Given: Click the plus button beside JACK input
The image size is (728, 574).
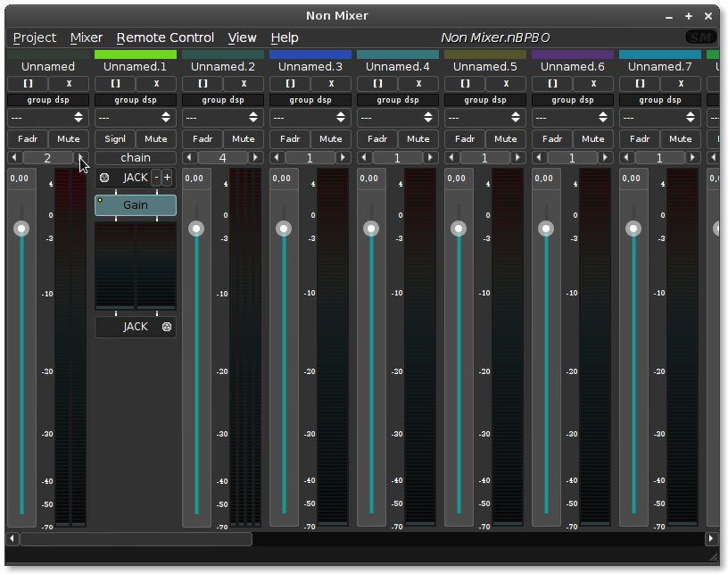Looking at the screenshot, I should (x=167, y=178).
